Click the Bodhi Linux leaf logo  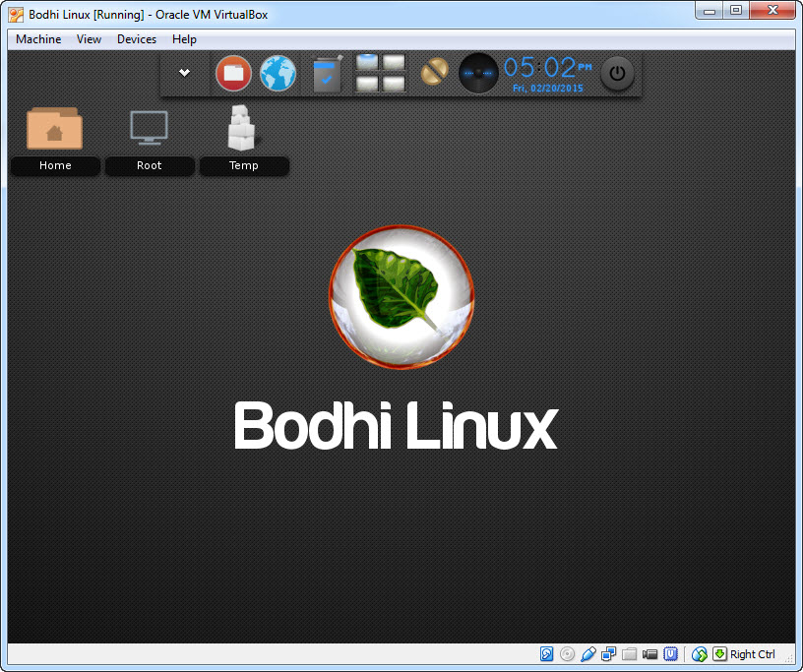(x=401, y=297)
